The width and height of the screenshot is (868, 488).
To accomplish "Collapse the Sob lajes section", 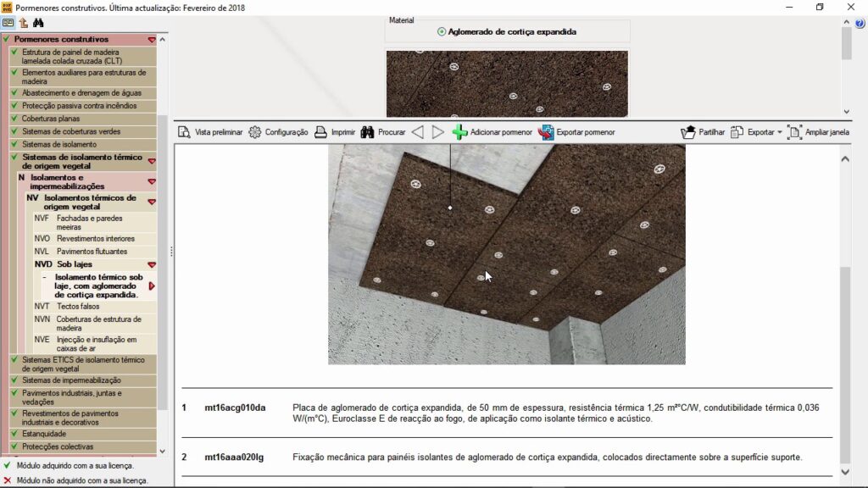I will 152,265.
